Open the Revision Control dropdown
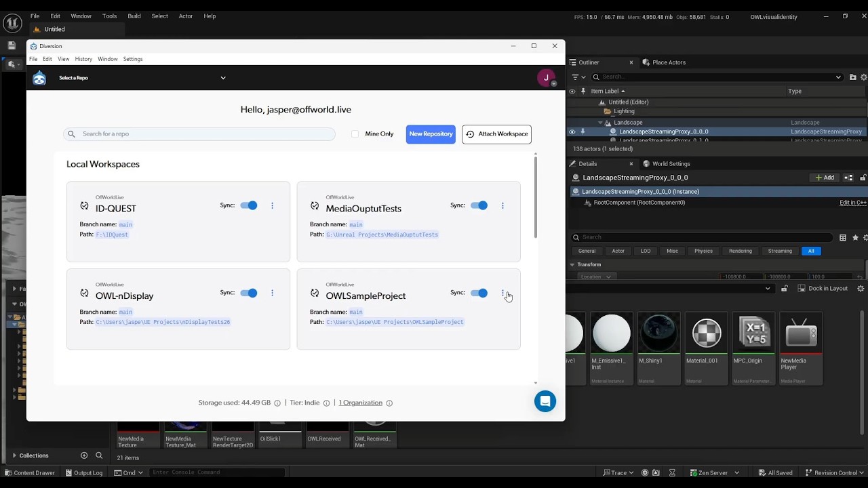868x488 pixels. coord(835,472)
